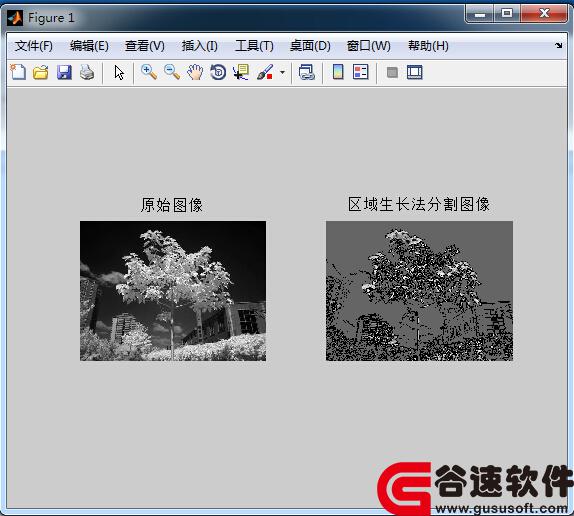Insert a legend via the toolbar icon
Screen dimensions: 574x516
(x=361, y=72)
